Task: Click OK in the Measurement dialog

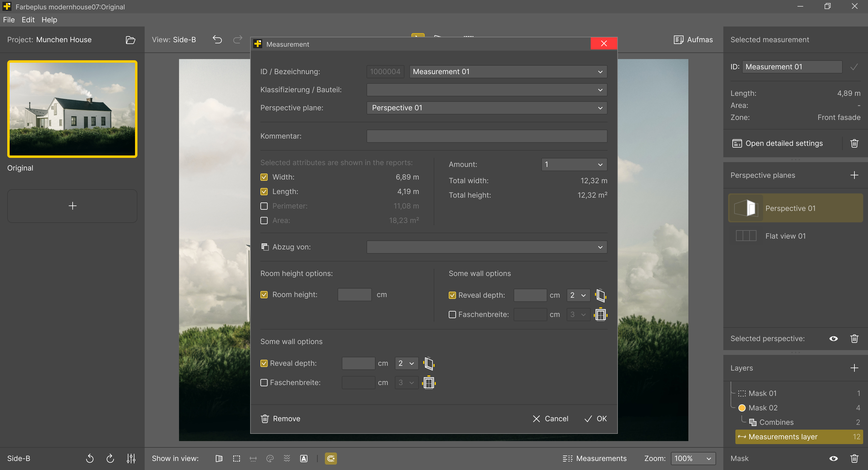Action: click(x=596, y=419)
